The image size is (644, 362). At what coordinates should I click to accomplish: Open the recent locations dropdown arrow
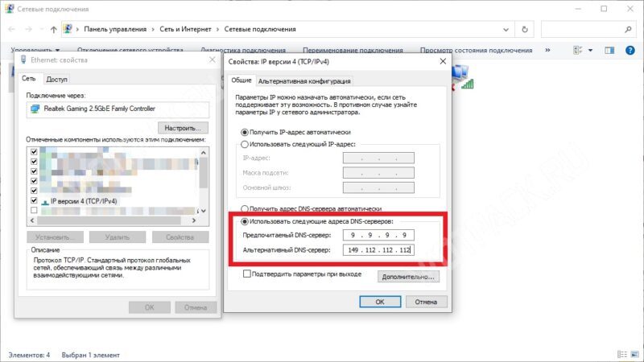click(x=42, y=29)
